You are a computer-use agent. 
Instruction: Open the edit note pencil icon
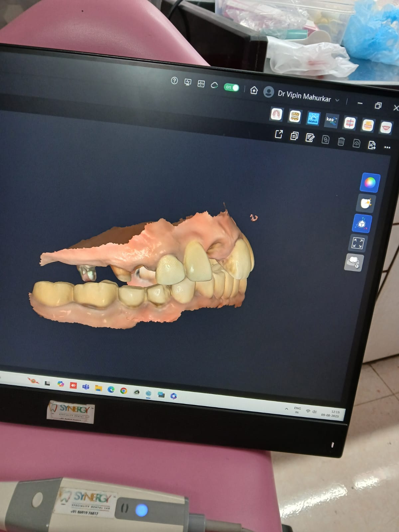(x=310, y=137)
